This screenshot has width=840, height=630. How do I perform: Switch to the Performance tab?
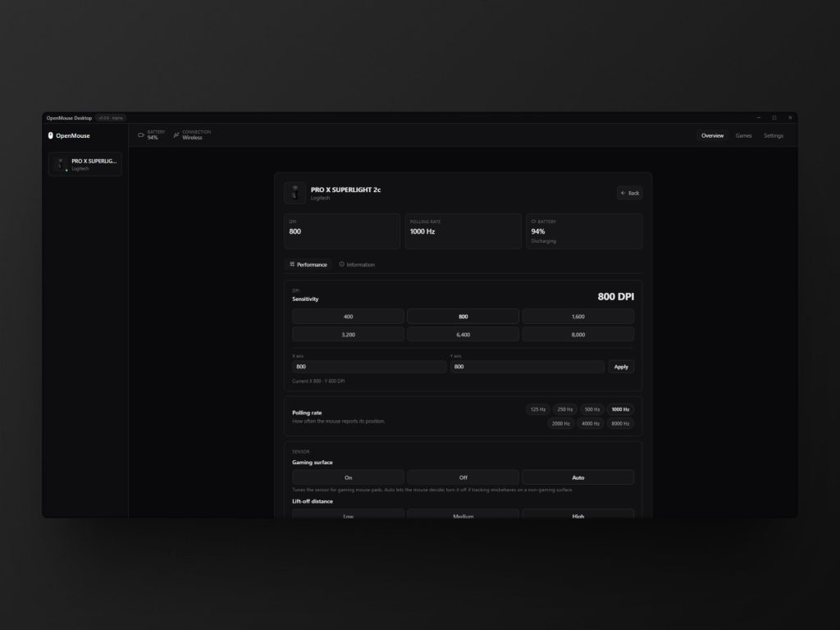308,264
